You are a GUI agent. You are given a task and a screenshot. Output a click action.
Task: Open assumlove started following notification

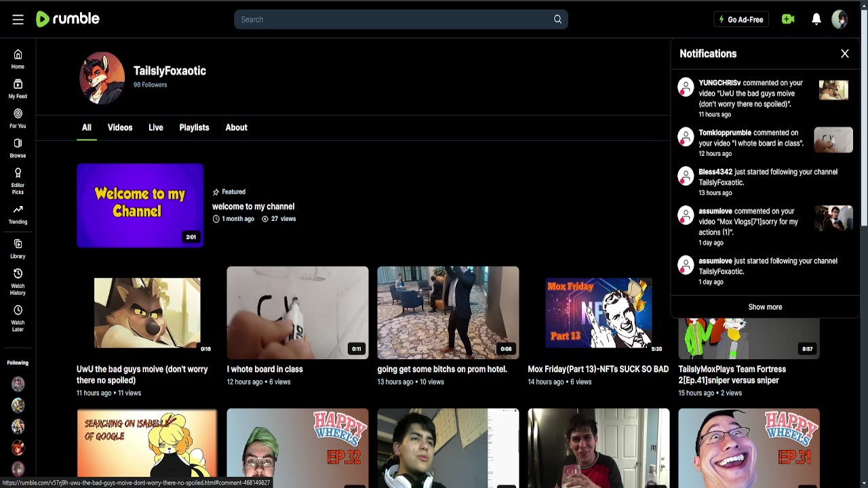point(768,266)
